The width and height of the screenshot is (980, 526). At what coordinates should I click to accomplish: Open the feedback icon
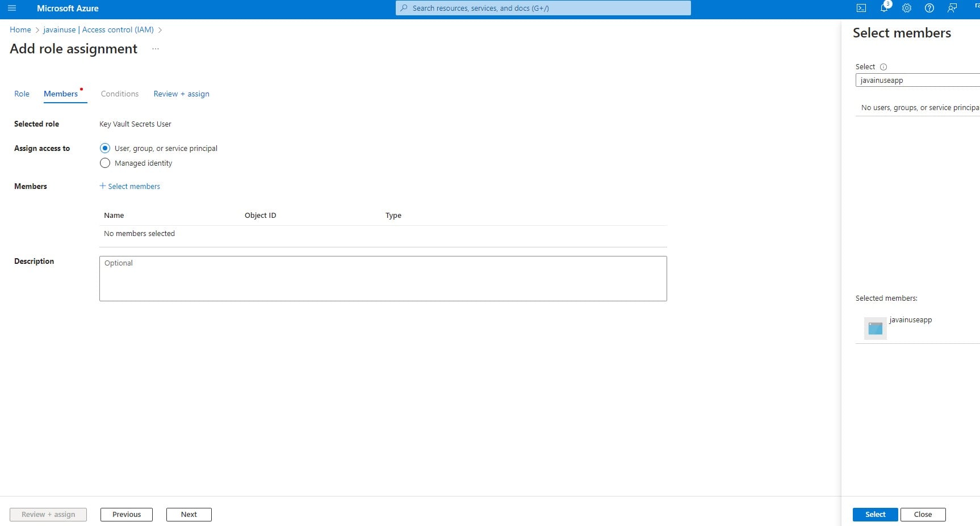tap(952, 8)
